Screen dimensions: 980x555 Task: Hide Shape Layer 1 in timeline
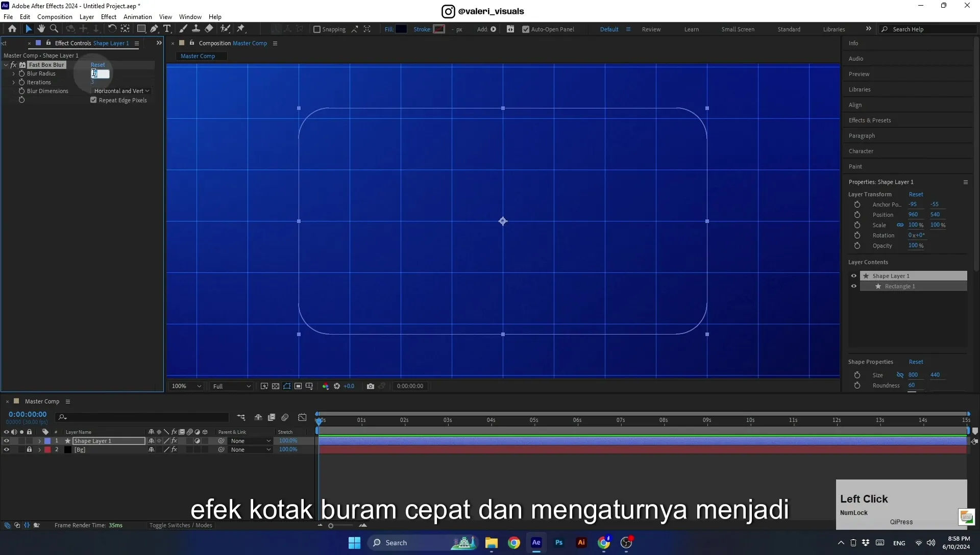[7, 441]
